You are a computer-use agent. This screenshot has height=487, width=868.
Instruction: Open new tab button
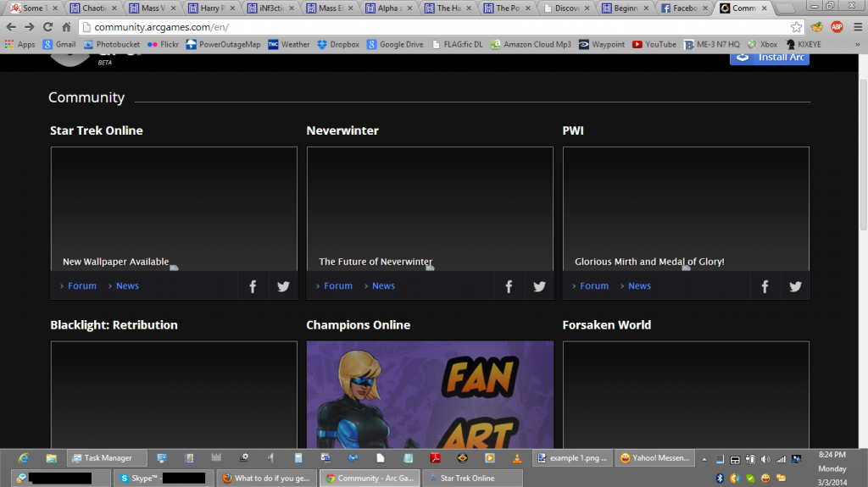(x=786, y=8)
